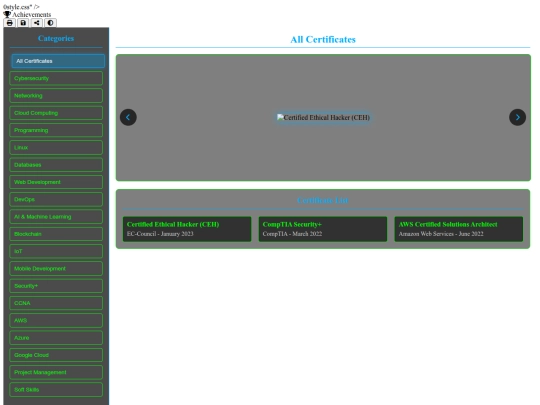Select the Cybersecurity category

(56, 78)
